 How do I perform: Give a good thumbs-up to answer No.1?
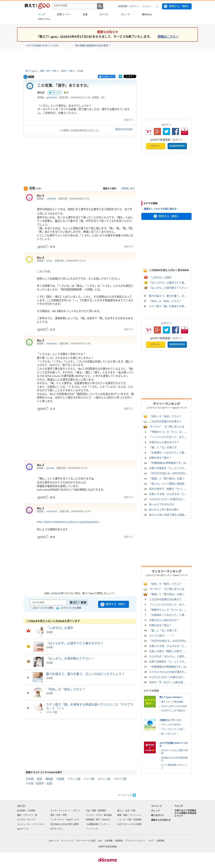[x=43, y=537]
